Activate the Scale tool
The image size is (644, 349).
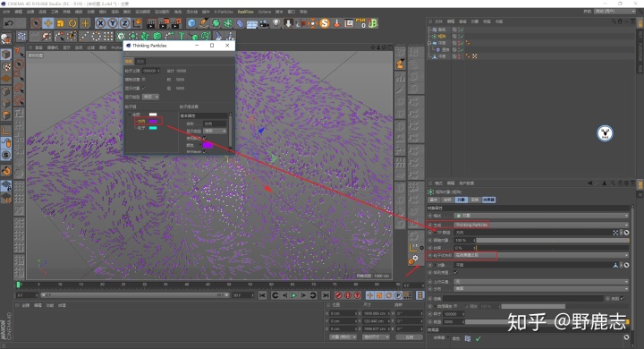pyautogui.click(x=61, y=23)
